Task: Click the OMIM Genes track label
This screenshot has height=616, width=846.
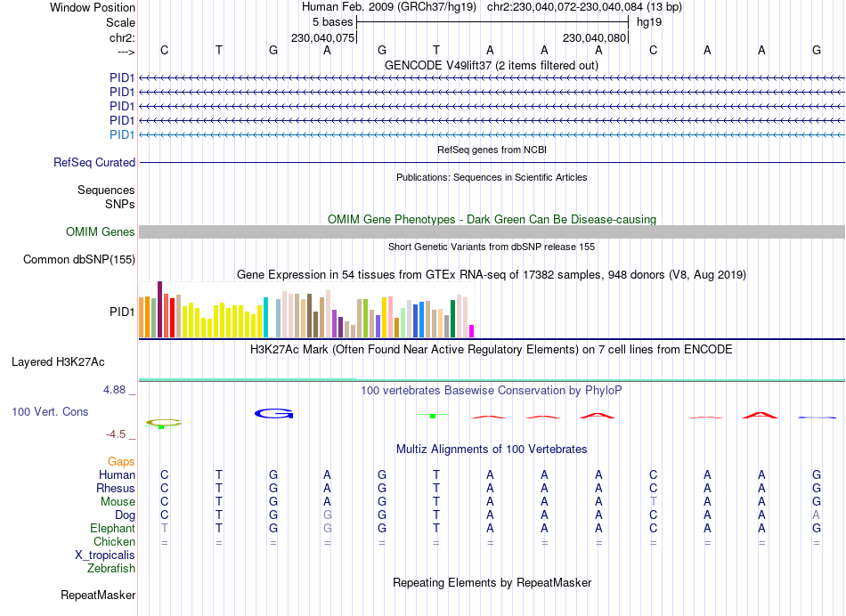Action: click(101, 232)
